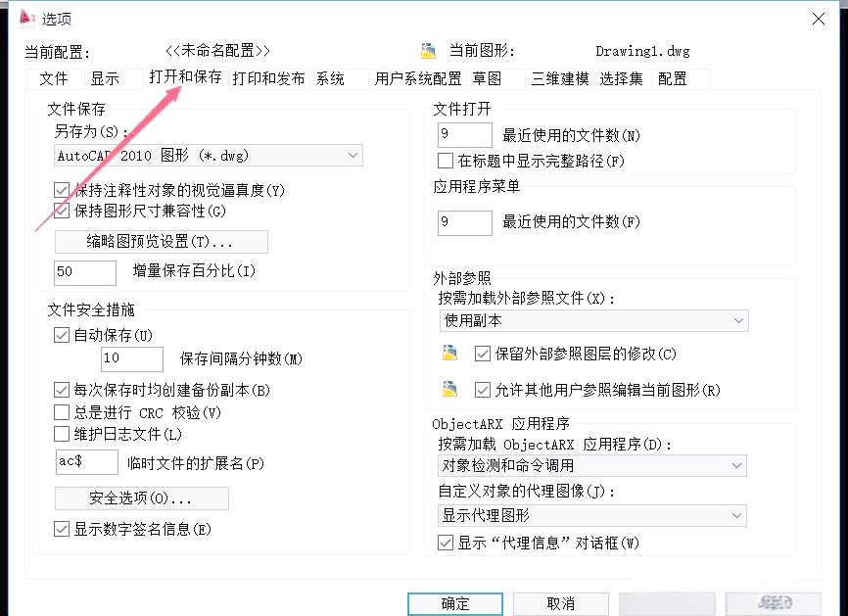Viewport: 848px width, 616px height.
Task: Enable 总是进行 CRC 校验 checkbox
Action: pyautogui.click(x=61, y=412)
